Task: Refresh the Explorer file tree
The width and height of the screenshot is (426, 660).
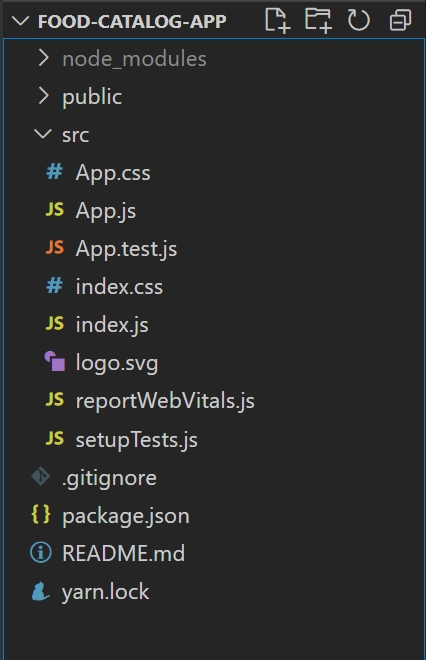Action: click(359, 20)
